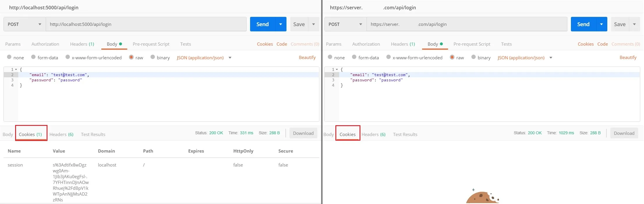This screenshot has width=644, height=204.
Task: Open the orange Cookies link in the server request bar
Action: [585, 44]
